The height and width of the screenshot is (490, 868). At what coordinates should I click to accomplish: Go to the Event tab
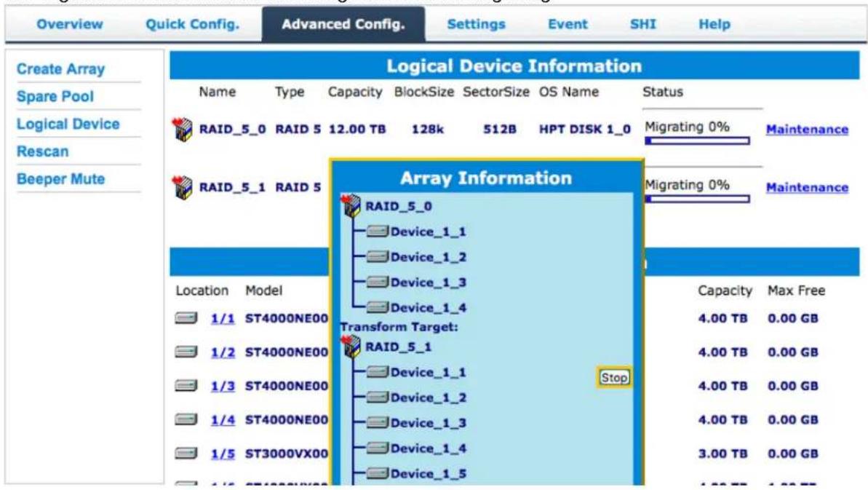(x=568, y=24)
